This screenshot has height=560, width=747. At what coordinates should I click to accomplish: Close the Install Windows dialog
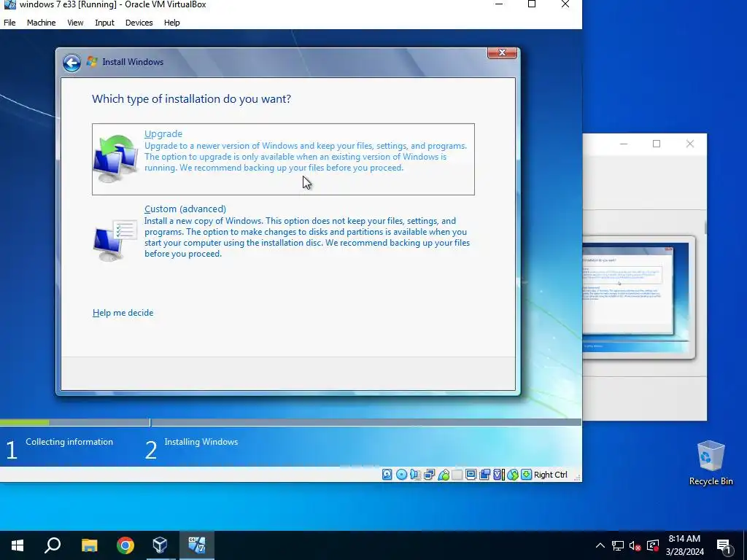pos(502,52)
